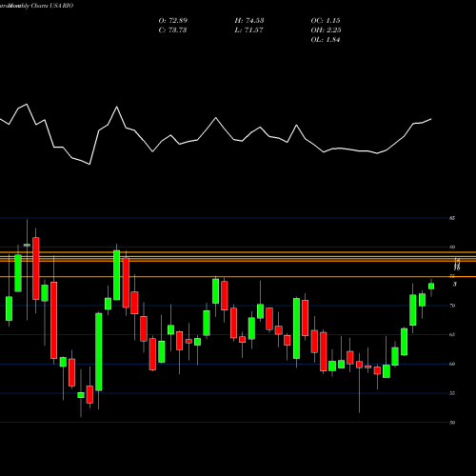This screenshot has width=476, height=476.
Task: Select the high value 'H: 74.53'
Action: [249, 21]
